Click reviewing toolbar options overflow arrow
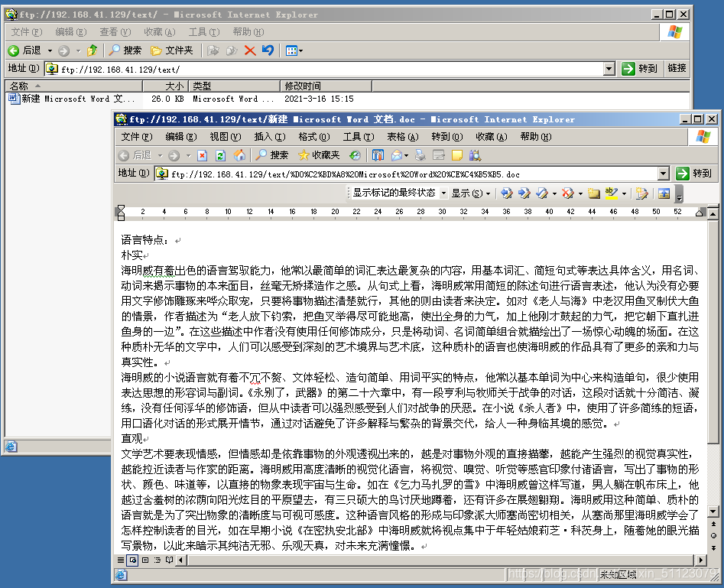Screen dimensions: 724x588 pos(679,193)
